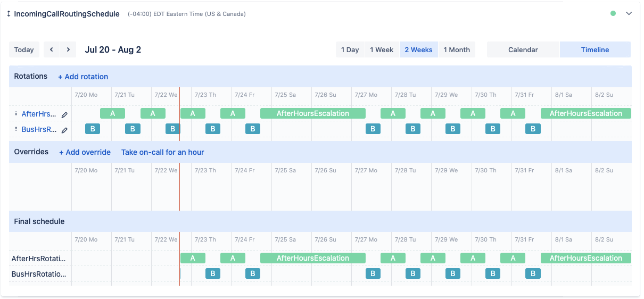Click the 7/25 AfterHoursEscalation block in Rotations
This screenshot has width=644, height=299.
(313, 113)
